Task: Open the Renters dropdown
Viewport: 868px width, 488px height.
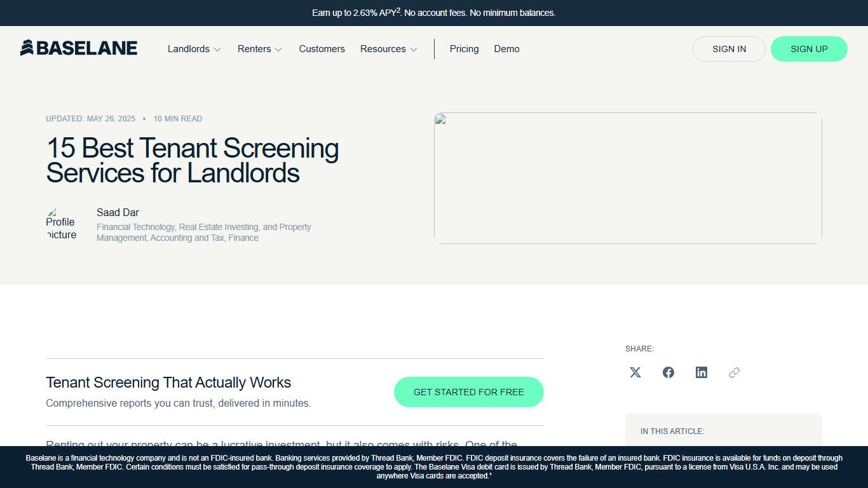Action: coord(259,49)
